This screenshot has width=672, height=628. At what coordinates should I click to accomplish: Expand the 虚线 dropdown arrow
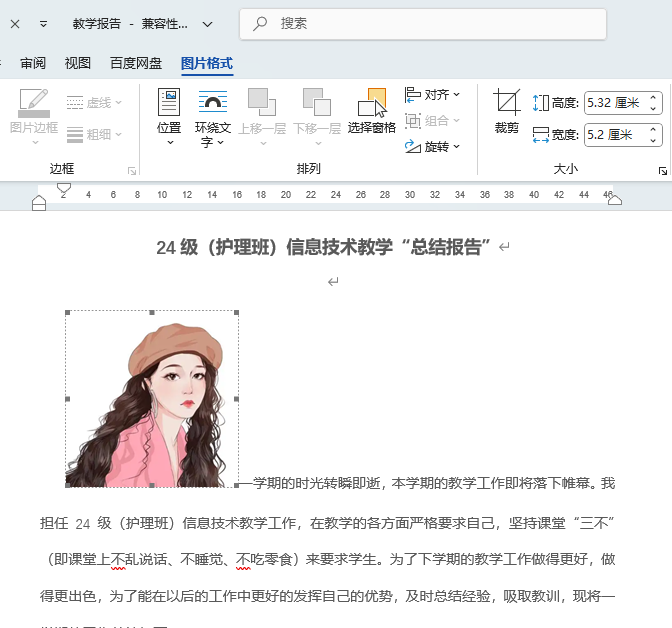(118, 103)
